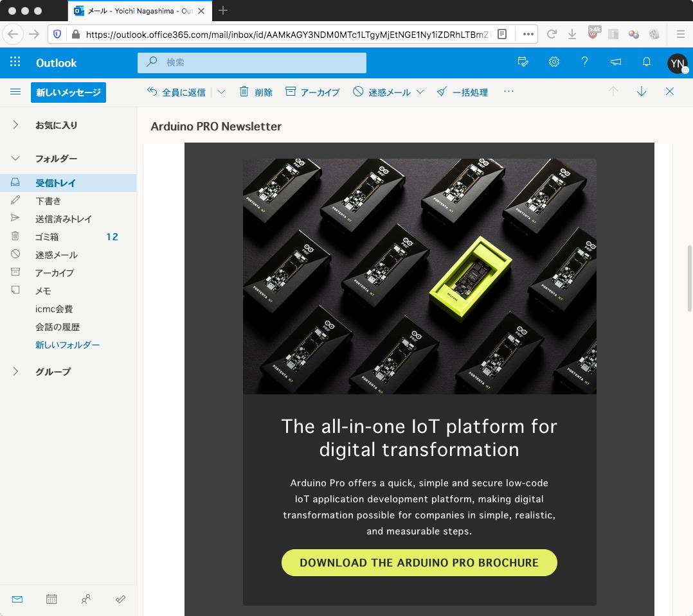Click the 12 count next to ゴミ箱
The image size is (693, 616).
(x=112, y=237)
